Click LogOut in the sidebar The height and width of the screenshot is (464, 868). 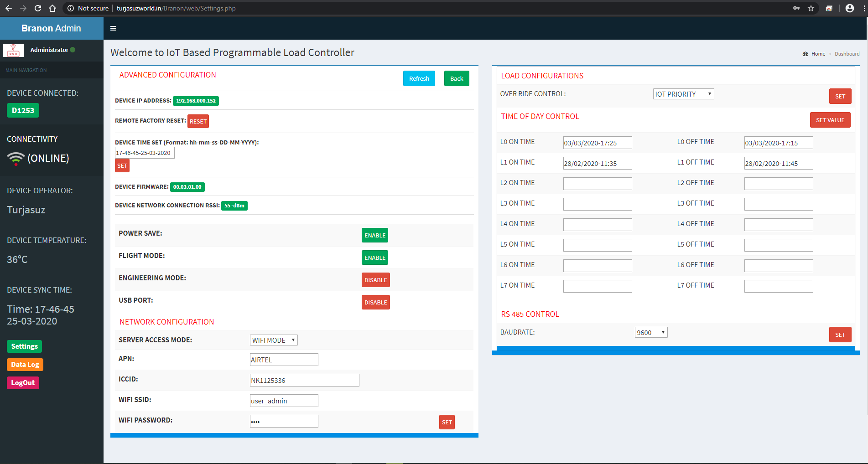pyautogui.click(x=23, y=383)
